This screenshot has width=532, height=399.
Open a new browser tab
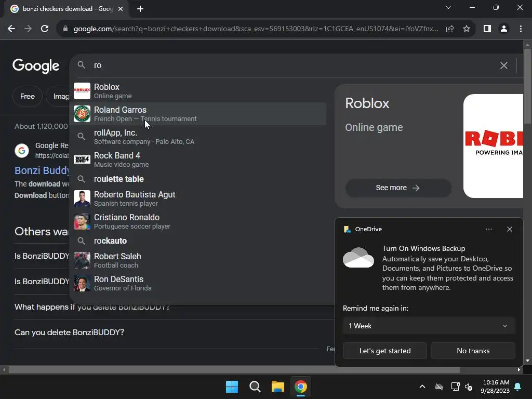click(x=140, y=9)
